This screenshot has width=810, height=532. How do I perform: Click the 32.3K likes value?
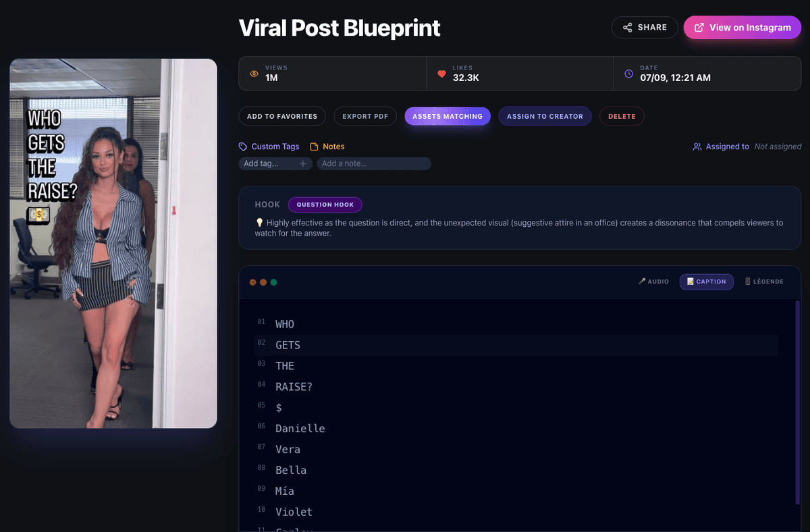[x=466, y=78]
